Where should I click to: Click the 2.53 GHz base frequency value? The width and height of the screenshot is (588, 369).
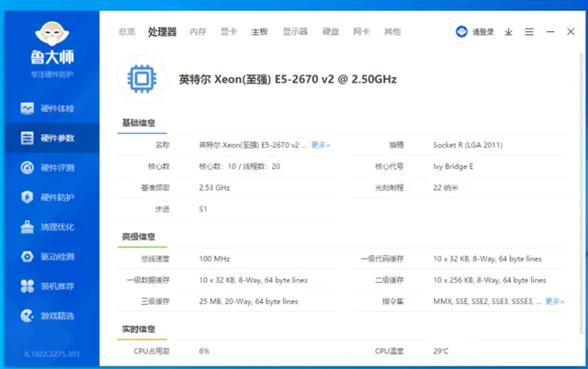point(214,187)
